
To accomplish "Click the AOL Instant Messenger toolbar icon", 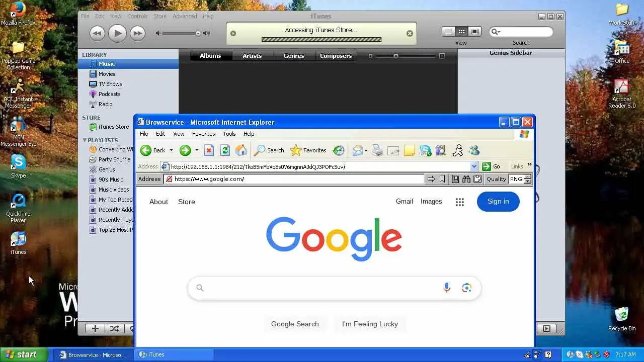I will [457, 150].
